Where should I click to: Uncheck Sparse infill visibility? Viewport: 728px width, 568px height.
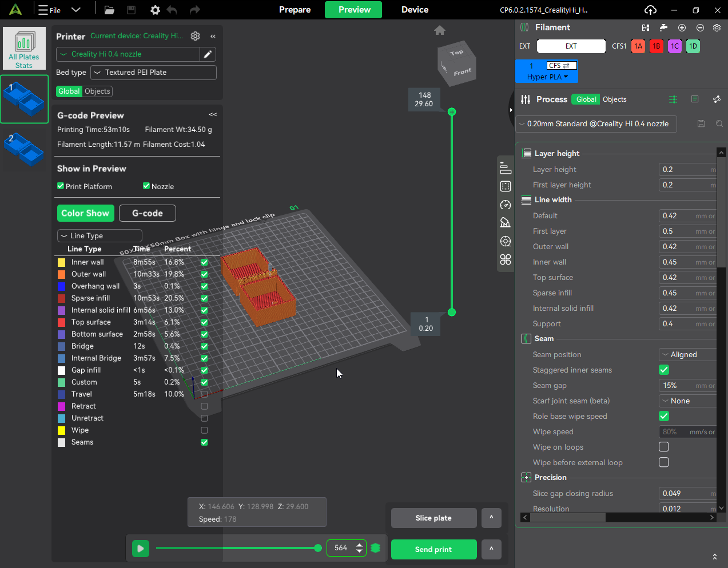[204, 298]
